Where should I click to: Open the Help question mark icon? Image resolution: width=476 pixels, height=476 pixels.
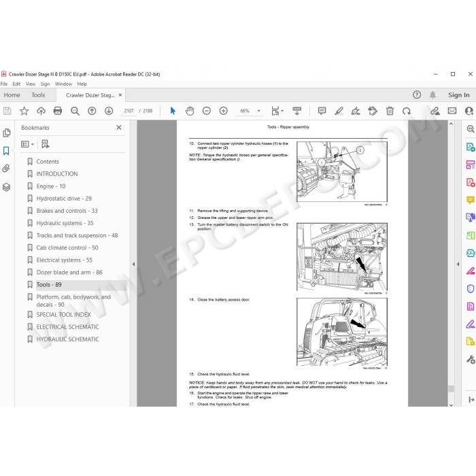click(417, 95)
